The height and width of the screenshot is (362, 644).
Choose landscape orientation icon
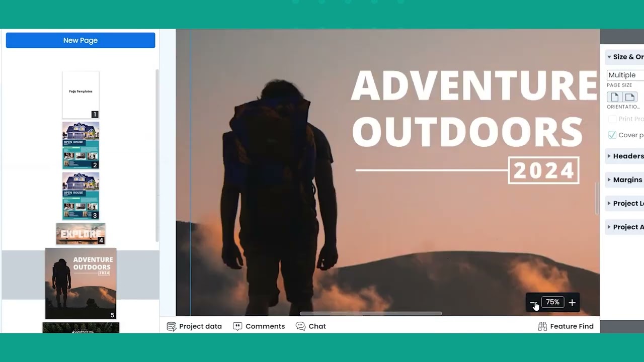(630, 97)
